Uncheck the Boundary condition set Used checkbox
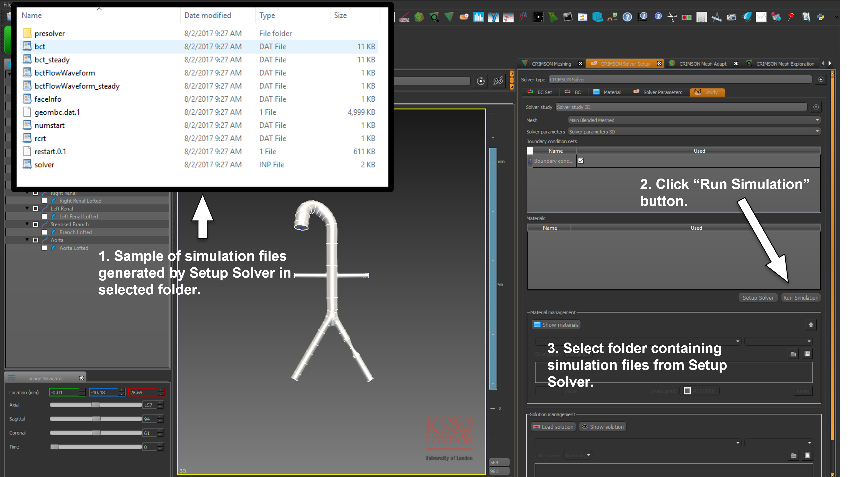The image size is (868, 477). pos(581,161)
